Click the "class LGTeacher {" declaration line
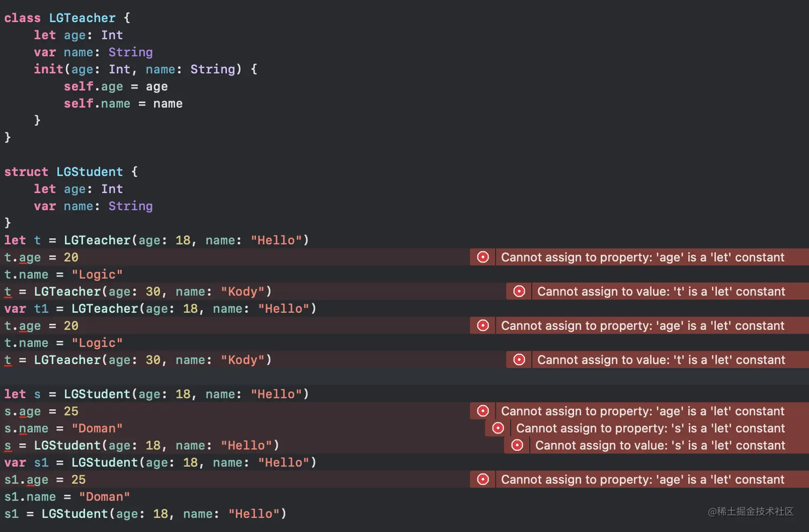This screenshot has height=532, width=809. 67,18
